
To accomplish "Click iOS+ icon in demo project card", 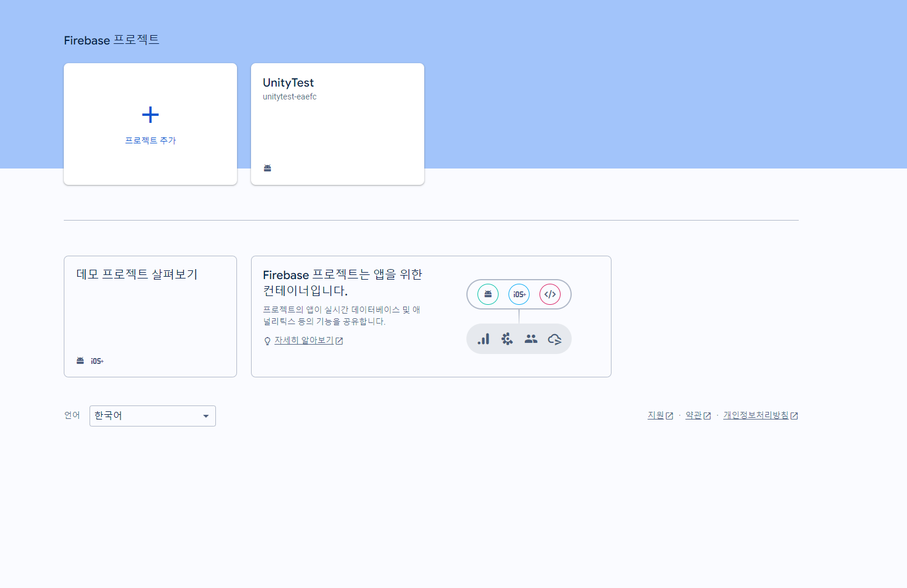I will coord(97,361).
